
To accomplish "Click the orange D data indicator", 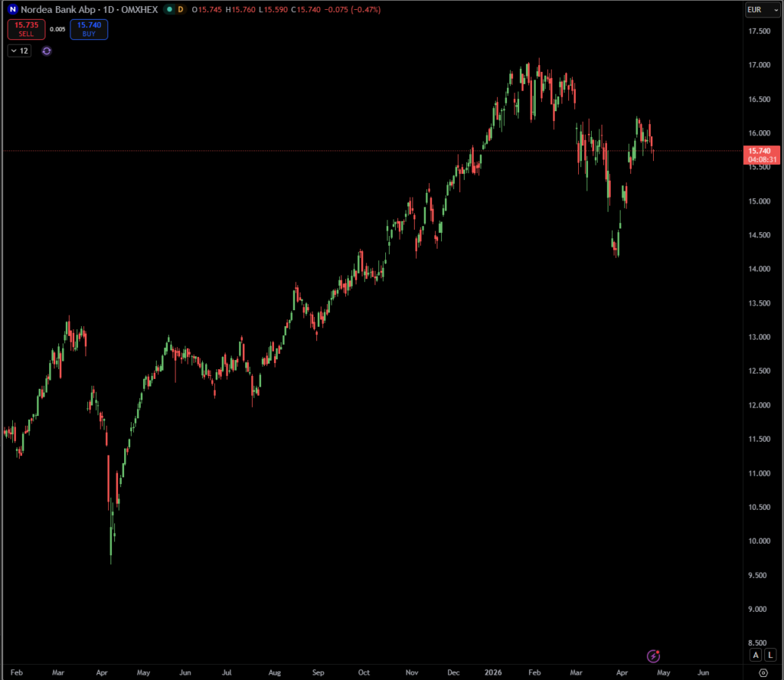I will pyautogui.click(x=181, y=9).
